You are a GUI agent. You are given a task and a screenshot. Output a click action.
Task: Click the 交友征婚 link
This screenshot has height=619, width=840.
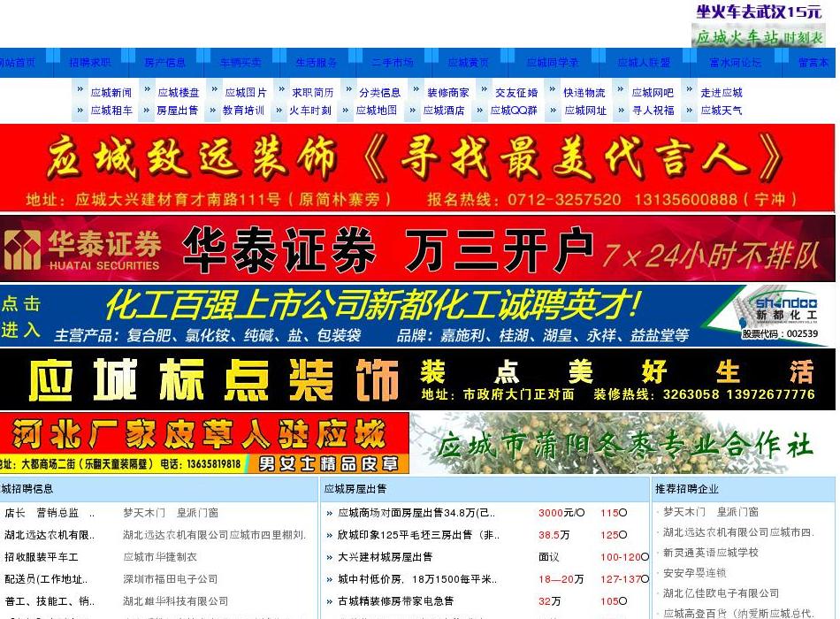pyautogui.click(x=516, y=93)
